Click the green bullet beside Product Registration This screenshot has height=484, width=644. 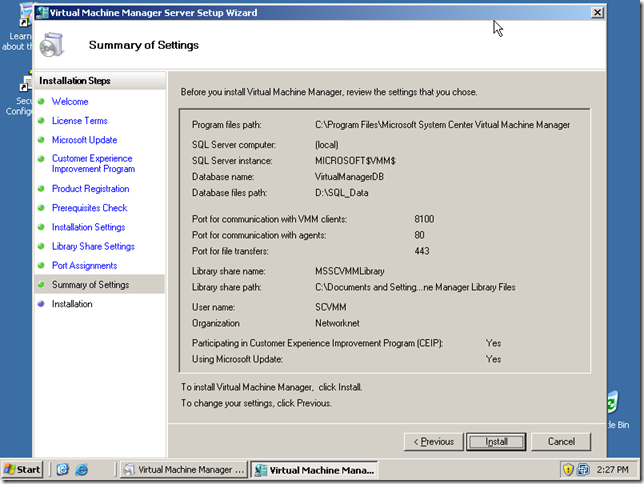[x=41, y=189]
